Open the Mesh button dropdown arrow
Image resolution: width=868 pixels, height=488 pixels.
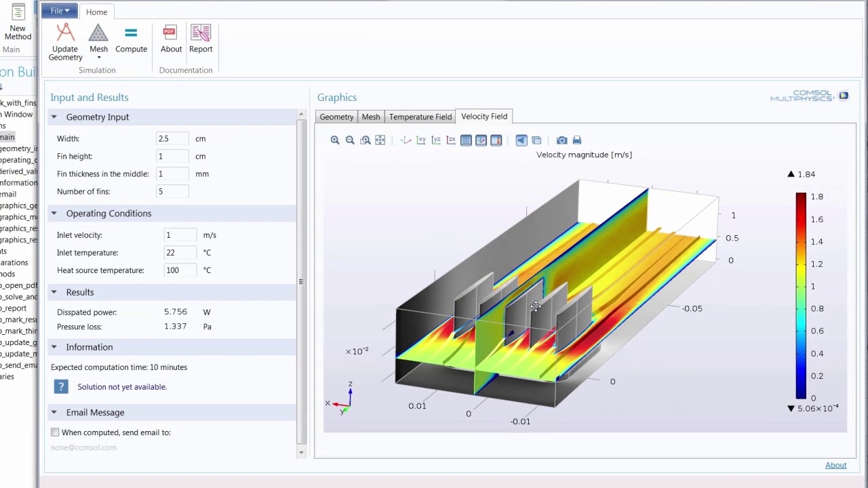pos(98,58)
